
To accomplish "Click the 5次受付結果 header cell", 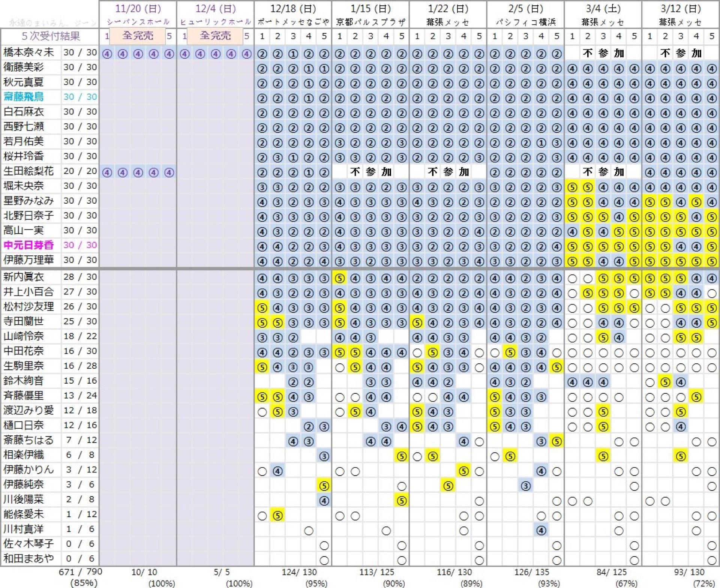I will click(50, 36).
